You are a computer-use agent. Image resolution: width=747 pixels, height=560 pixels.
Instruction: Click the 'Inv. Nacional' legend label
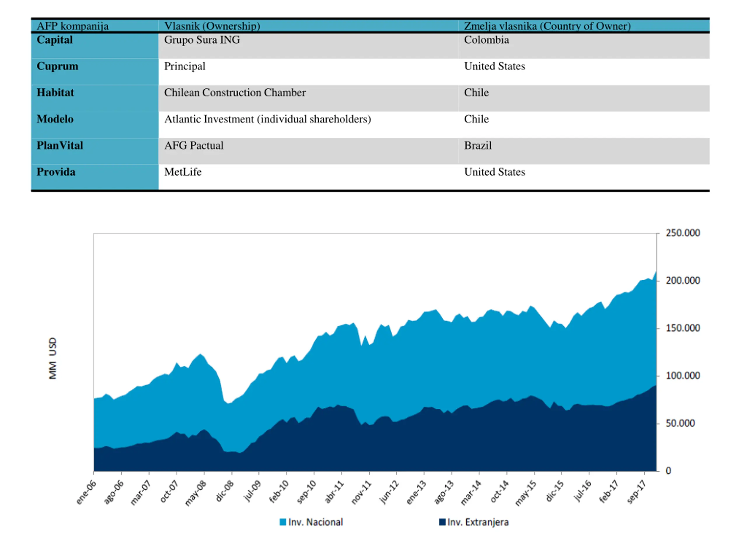[315, 522]
